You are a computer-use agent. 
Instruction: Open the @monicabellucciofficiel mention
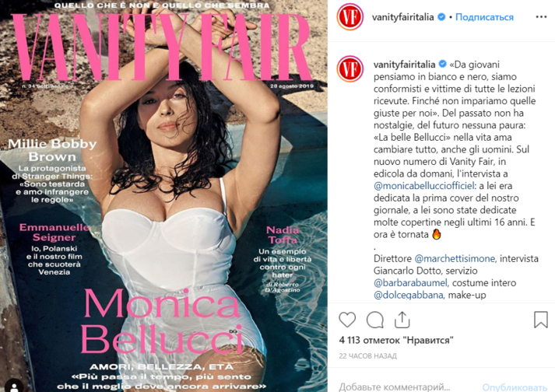point(423,186)
